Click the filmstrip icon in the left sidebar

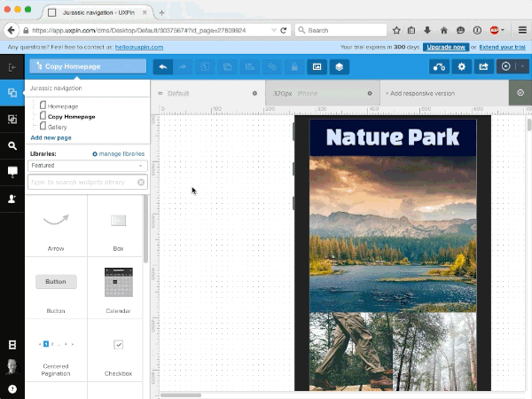tap(12, 345)
